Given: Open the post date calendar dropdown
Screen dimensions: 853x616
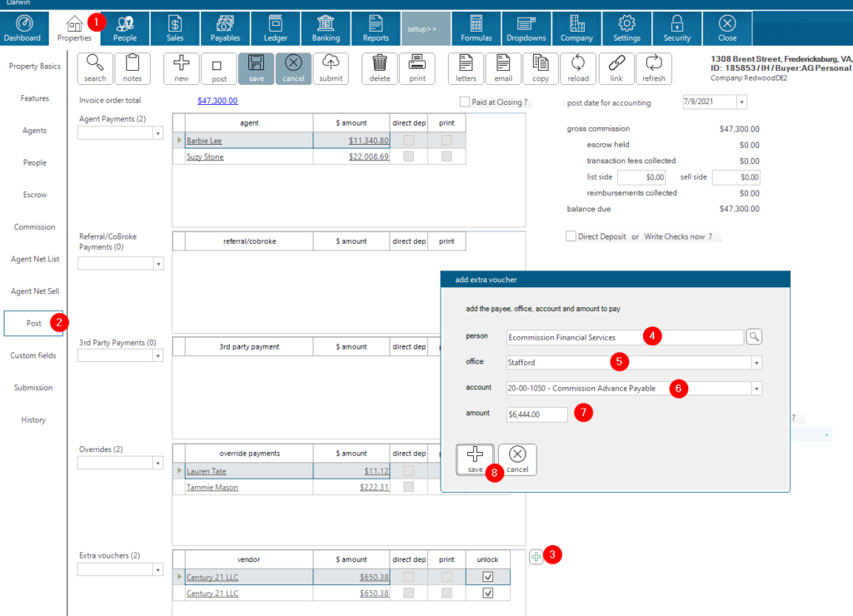Looking at the screenshot, I should pyautogui.click(x=741, y=102).
